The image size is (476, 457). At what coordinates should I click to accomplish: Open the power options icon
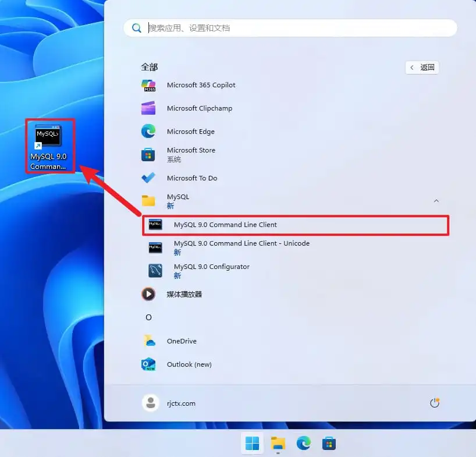tap(435, 403)
